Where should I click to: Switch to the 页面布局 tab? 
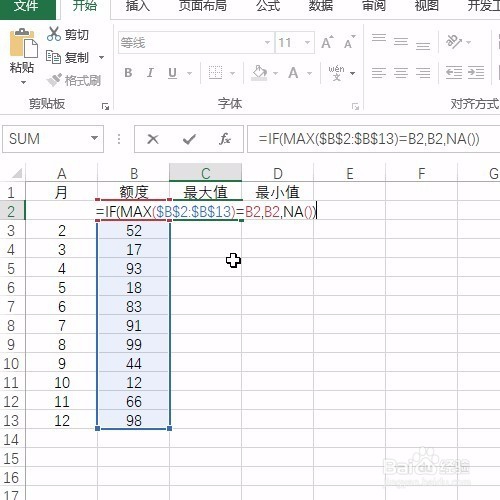click(x=203, y=6)
